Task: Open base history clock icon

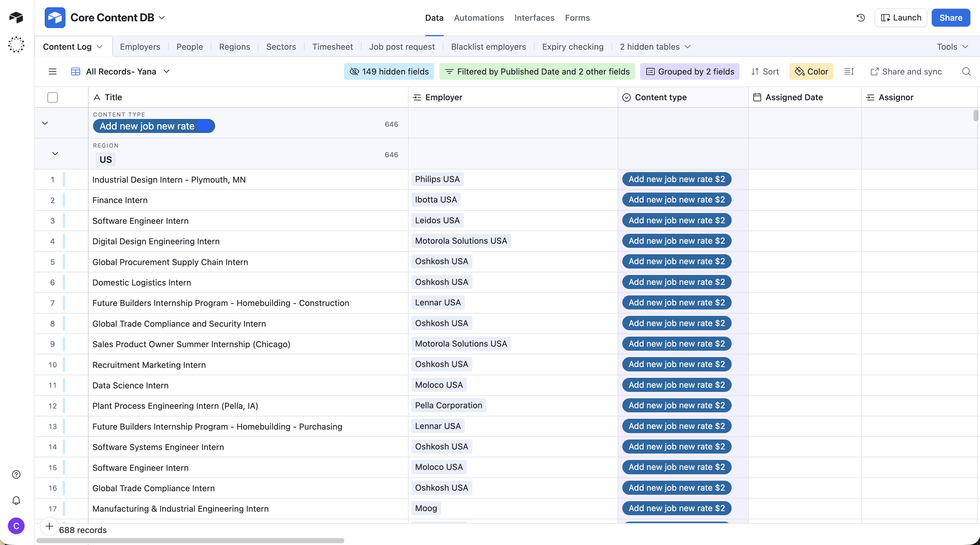Action: tap(861, 18)
